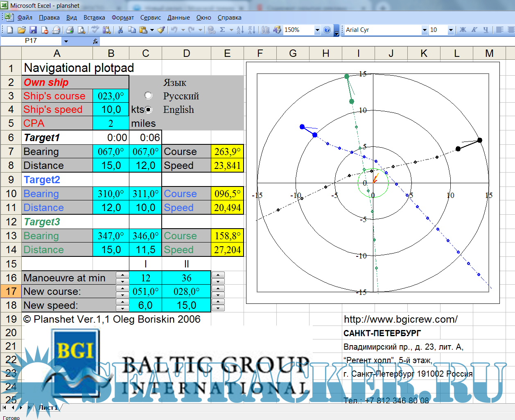Open the Name Box dropdown arrow beside P17

pos(66,41)
